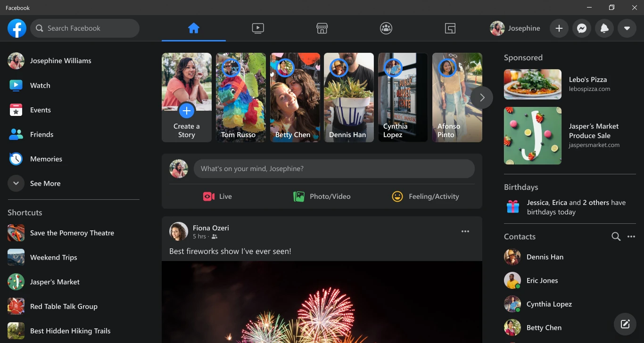Screen dimensions: 644x343
Task: Click Fiona's post audience friends icon
Action: [215, 237]
